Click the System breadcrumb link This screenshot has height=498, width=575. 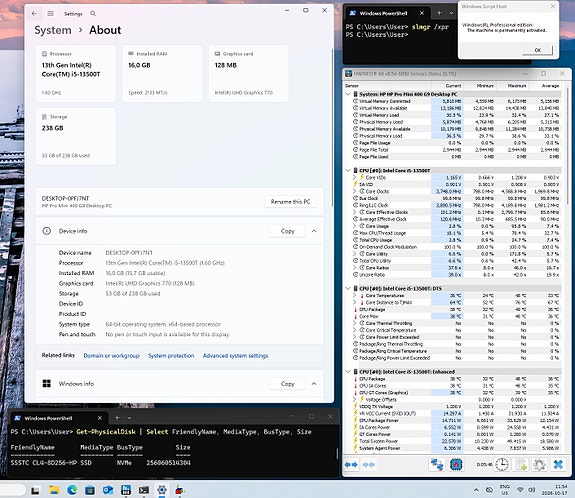pos(53,30)
